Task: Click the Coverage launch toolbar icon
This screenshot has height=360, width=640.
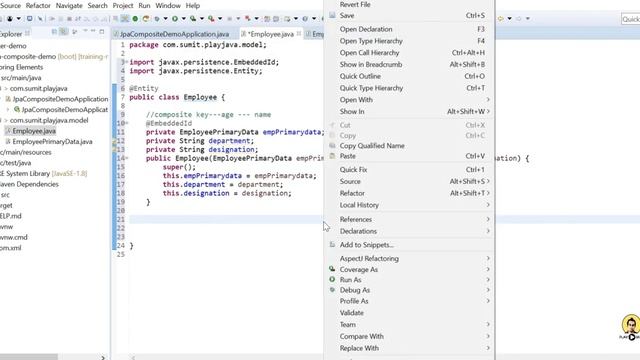Action: click(x=193, y=19)
